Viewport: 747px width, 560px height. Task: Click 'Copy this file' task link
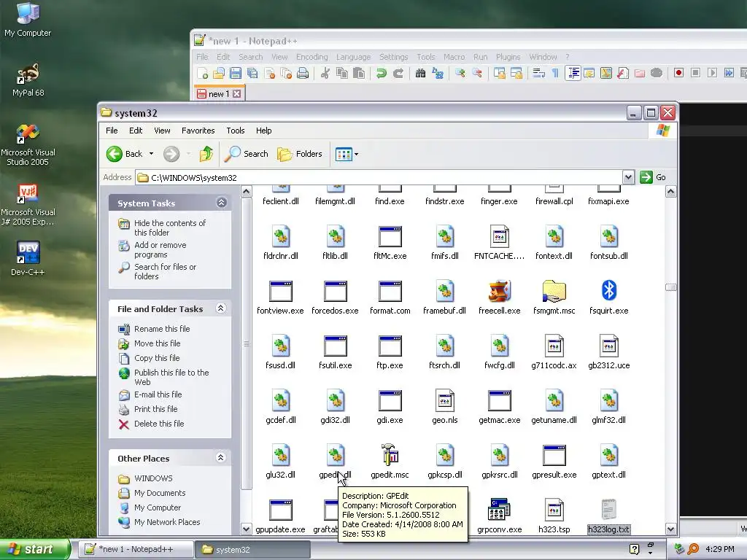(157, 357)
